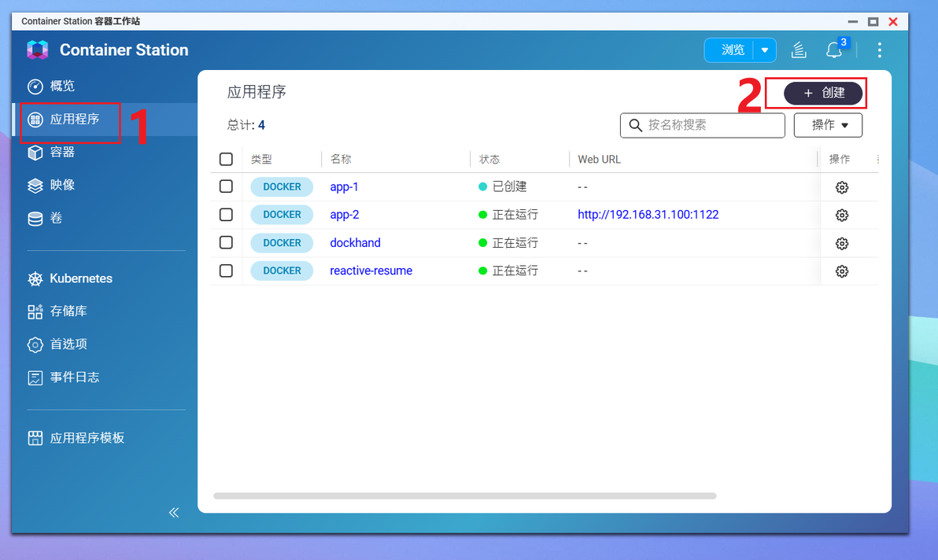Minimize the Container Station window
The width and height of the screenshot is (938, 560).
(853, 21)
